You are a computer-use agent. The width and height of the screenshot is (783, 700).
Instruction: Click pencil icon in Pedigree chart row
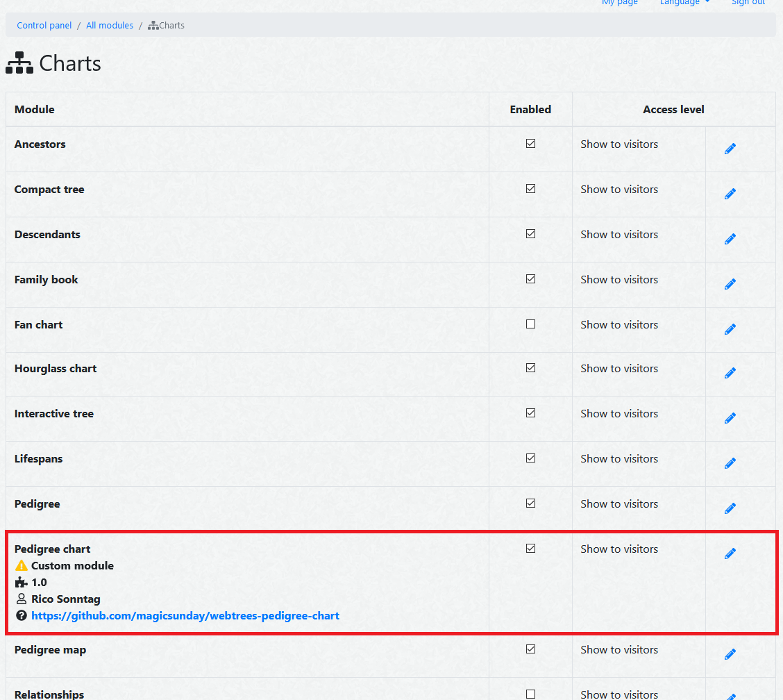pos(730,553)
